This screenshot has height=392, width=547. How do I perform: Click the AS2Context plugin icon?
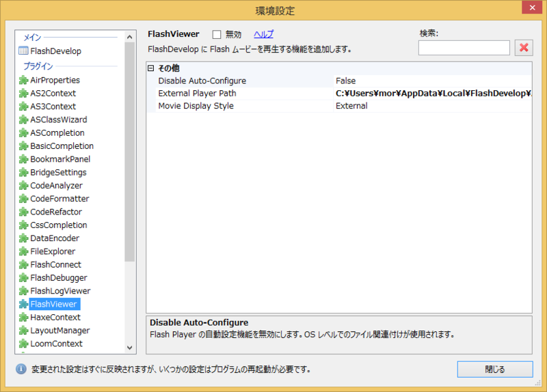23,94
